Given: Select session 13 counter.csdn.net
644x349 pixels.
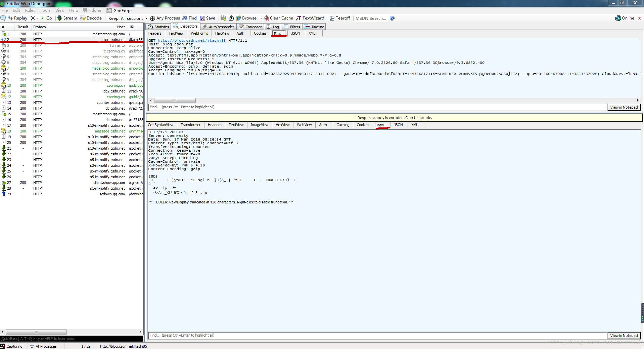Looking at the screenshot, I should pos(72,103).
